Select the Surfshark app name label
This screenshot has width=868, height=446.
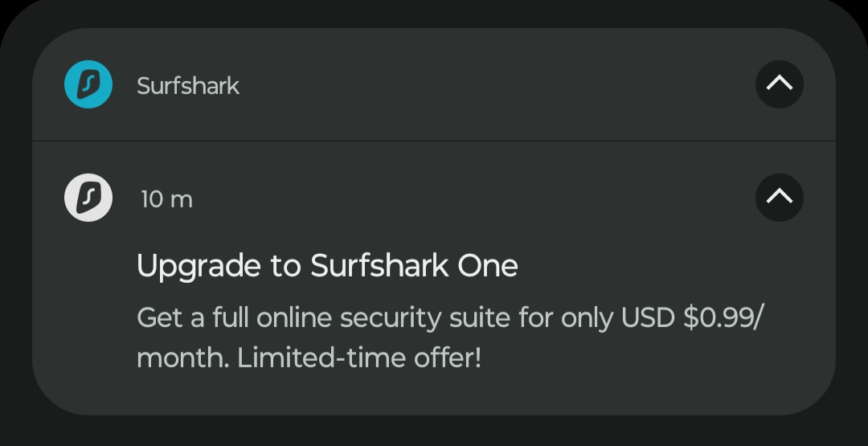point(187,86)
